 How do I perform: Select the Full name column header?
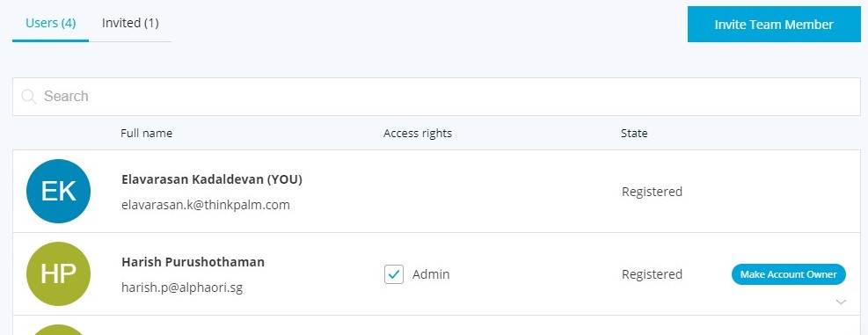146,133
